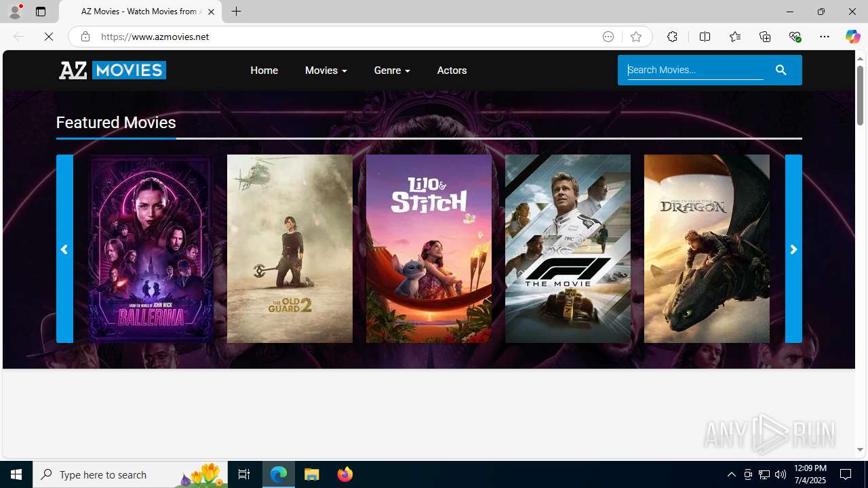
Task: Select the Home menu item
Action: click(264, 70)
